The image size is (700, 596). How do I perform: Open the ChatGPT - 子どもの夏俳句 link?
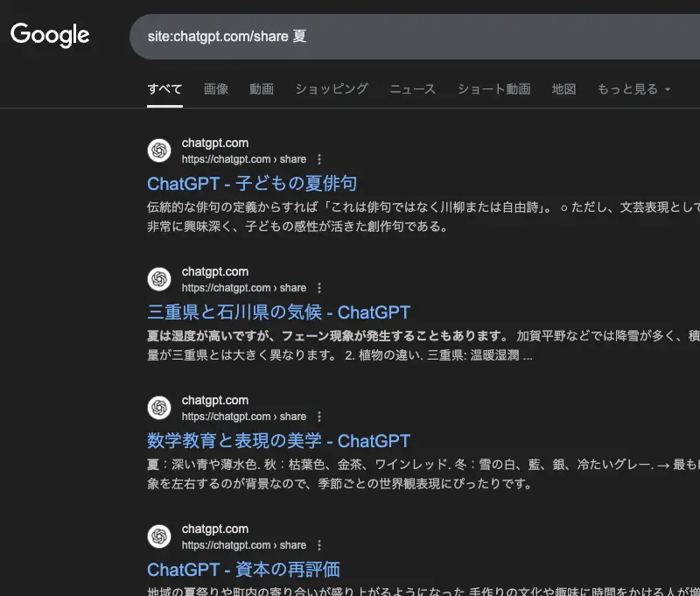(252, 184)
